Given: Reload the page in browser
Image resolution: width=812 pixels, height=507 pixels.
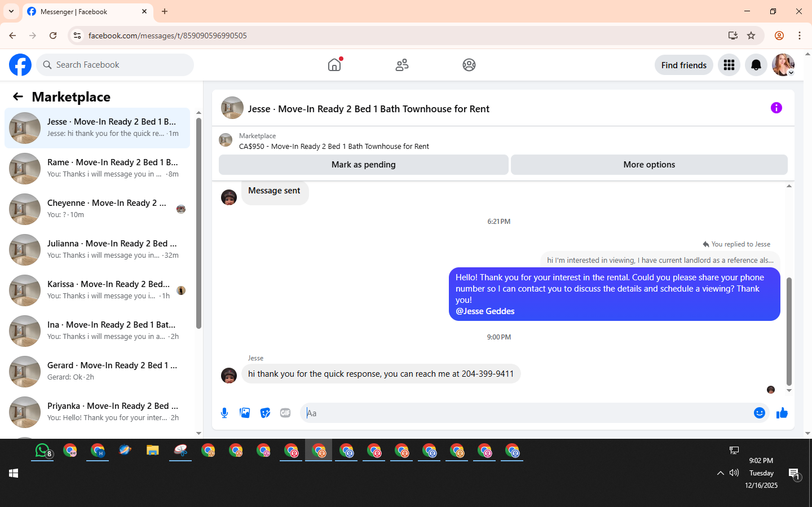Looking at the screenshot, I should (53, 36).
